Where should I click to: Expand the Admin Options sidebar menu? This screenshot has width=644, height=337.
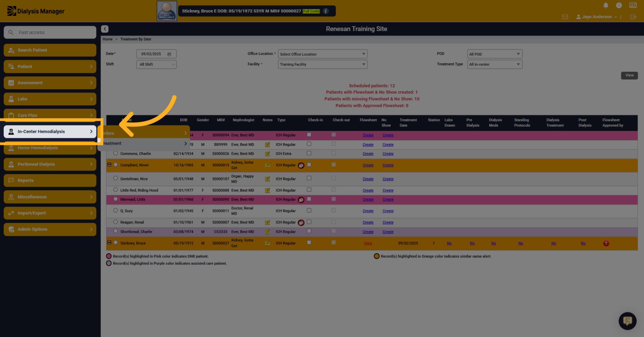click(50, 229)
